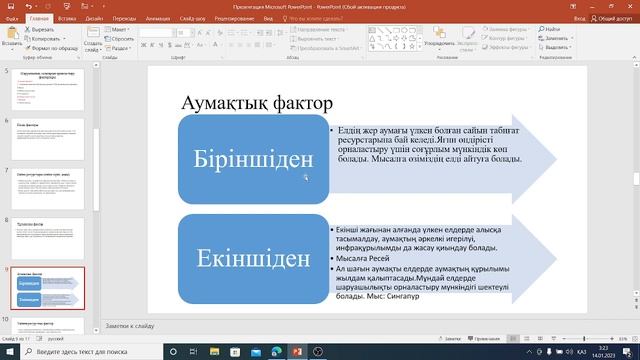Viewport: 640px width, 360px height.
Task: Open Примечания comments in status bar
Action: [484, 339]
